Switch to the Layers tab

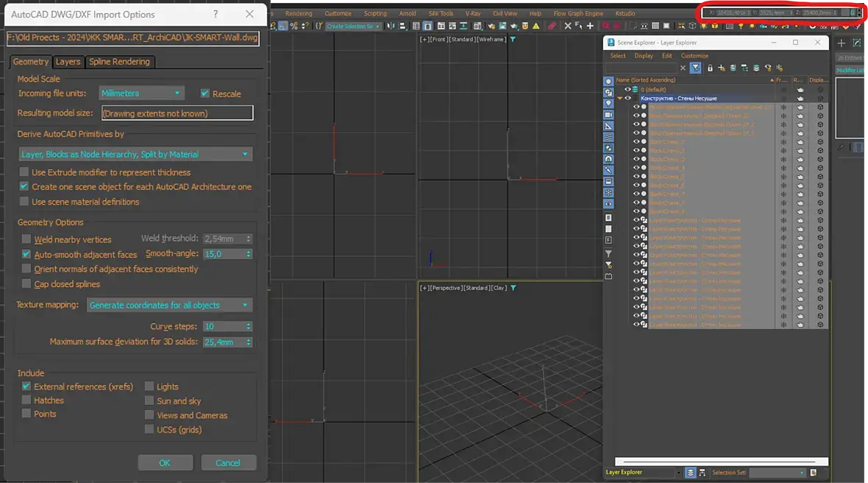pyautogui.click(x=68, y=62)
